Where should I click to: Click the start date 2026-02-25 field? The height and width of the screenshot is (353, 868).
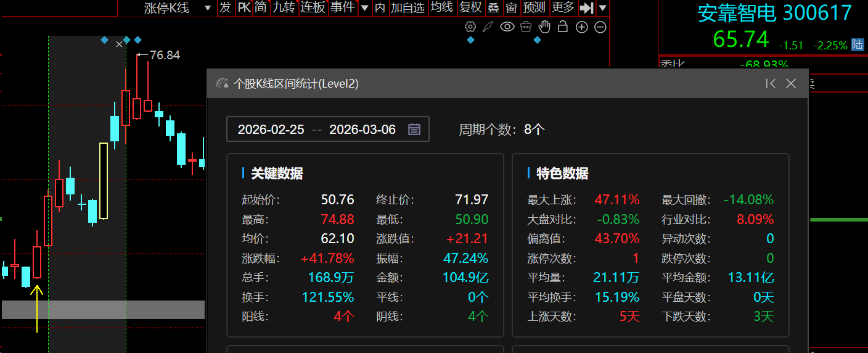[271, 130]
